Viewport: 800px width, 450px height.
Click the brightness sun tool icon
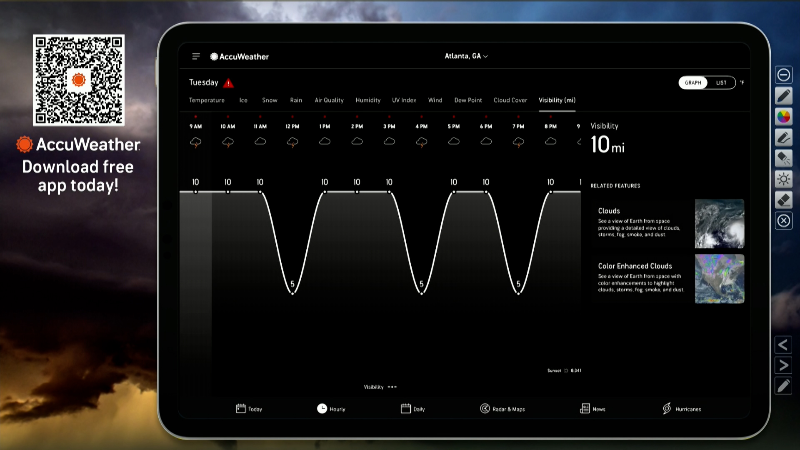pyautogui.click(x=784, y=179)
